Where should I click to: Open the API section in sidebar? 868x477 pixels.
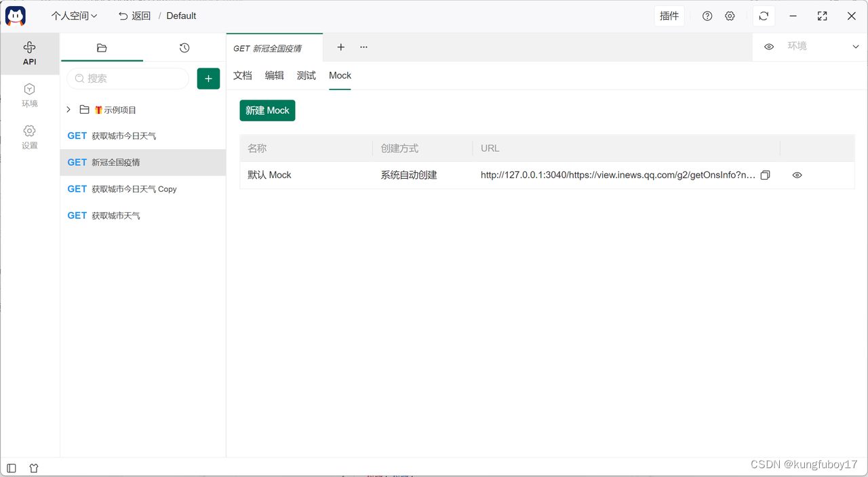click(30, 54)
